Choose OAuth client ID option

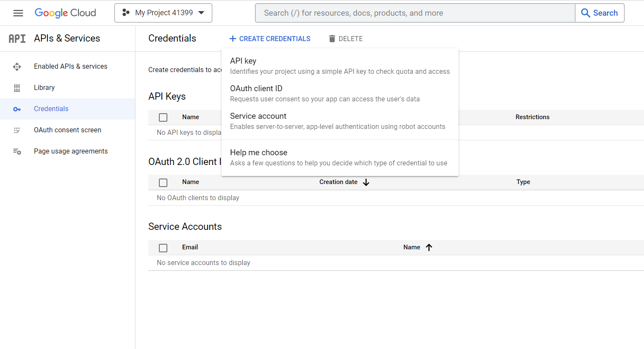pos(340,93)
